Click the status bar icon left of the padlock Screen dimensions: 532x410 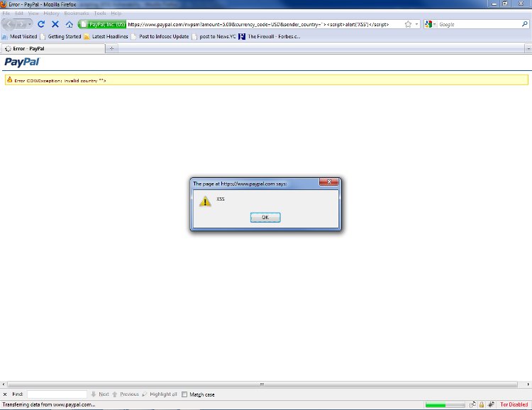click(x=472, y=404)
